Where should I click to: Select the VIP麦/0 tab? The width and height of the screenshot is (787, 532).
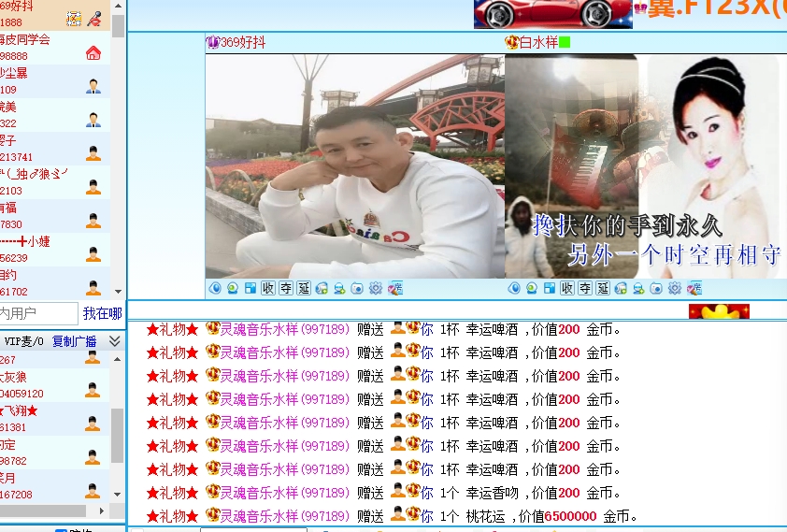click(x=24, y=341)
